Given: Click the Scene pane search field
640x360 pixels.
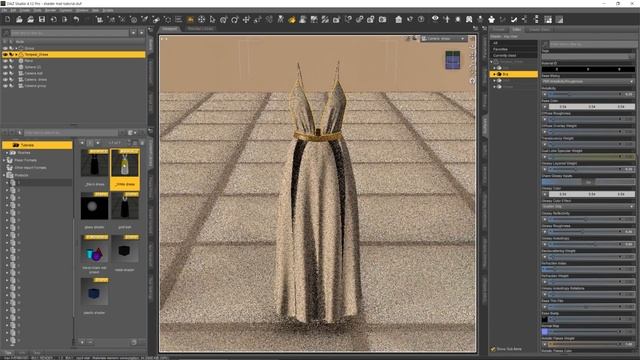Looking at the screenshot, I should [69, 33].
